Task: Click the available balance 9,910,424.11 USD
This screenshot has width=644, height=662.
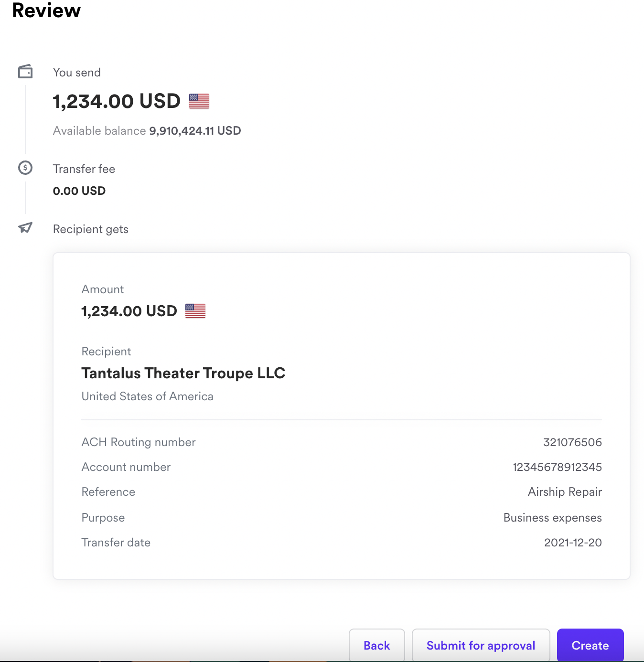Action: 195,131
